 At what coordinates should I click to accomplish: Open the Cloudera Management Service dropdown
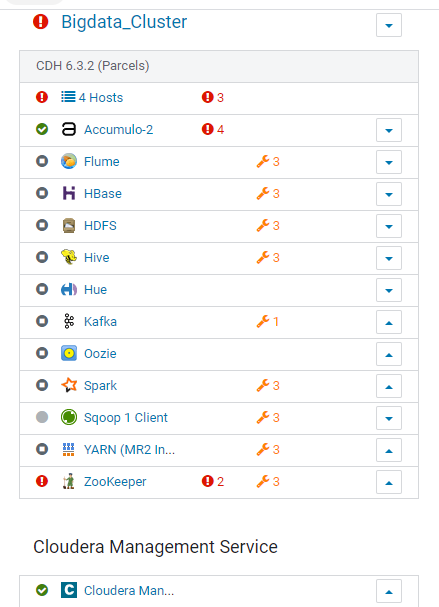[x=389, y=591]
